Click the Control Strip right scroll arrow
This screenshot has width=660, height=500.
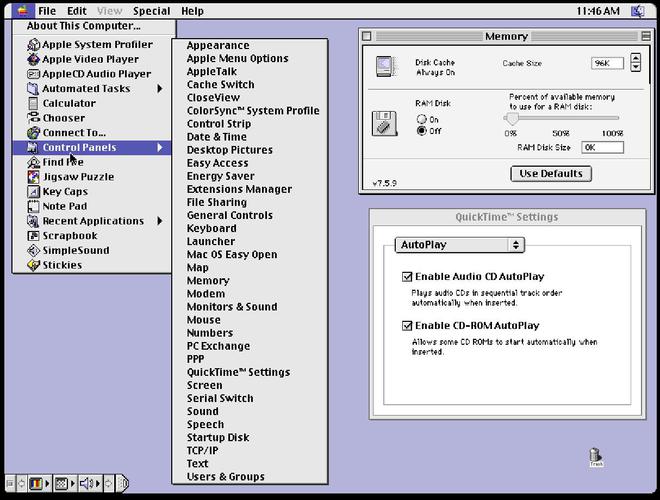(x=109, y=484)
